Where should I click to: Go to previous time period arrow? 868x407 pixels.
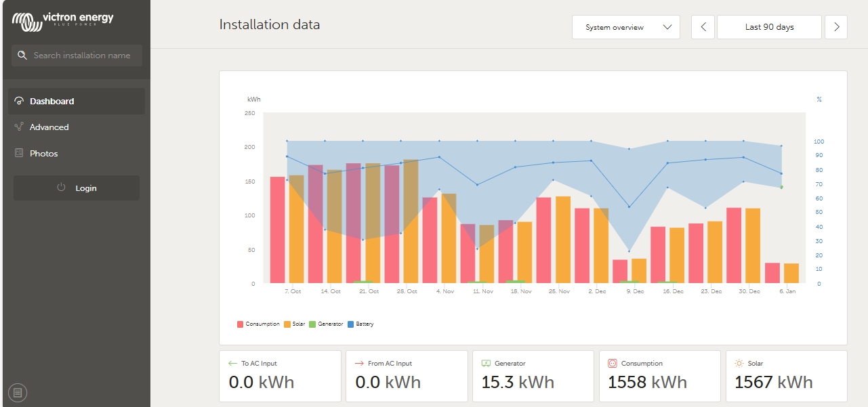tap(703, 27)
